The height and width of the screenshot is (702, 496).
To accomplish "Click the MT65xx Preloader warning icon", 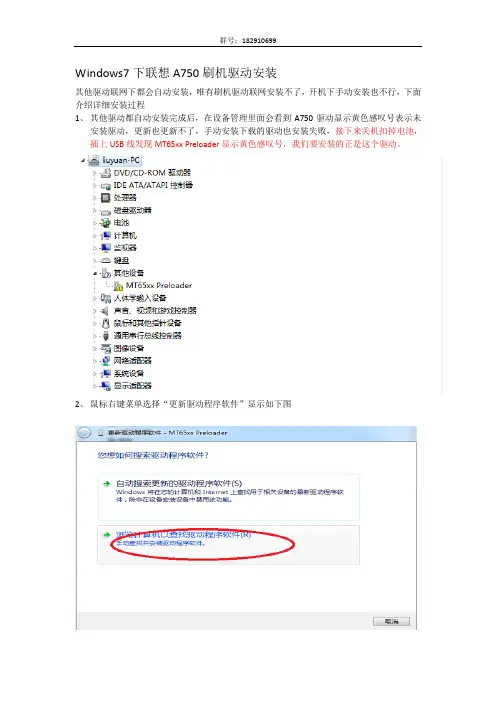I will [118, 286].
